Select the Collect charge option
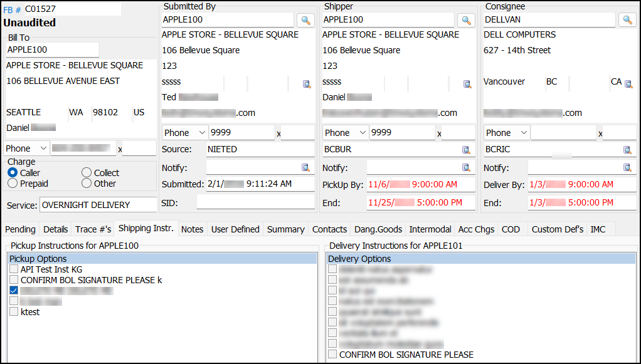This screenshot has height=364, width=641. point(87,172)
